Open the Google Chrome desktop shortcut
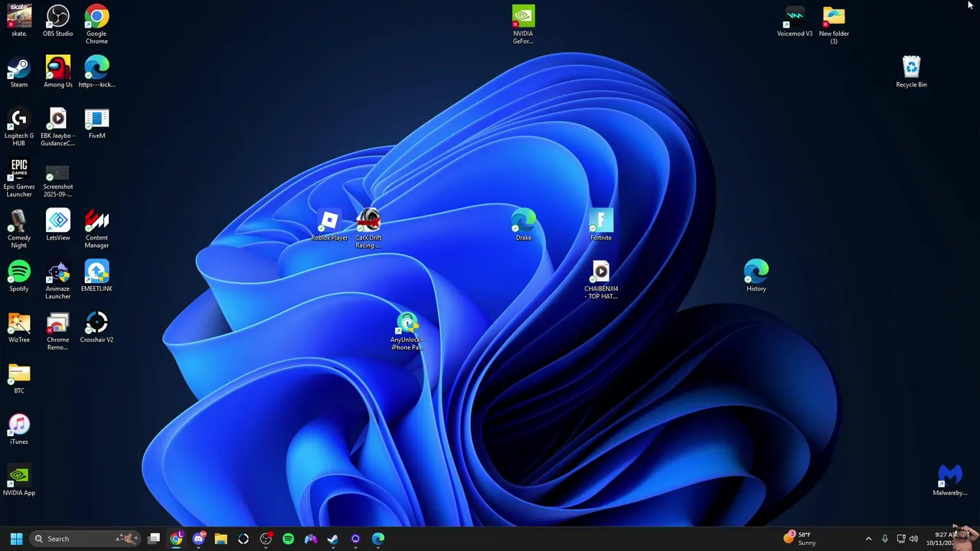This screenshot has width=980, height=551. 96,24
